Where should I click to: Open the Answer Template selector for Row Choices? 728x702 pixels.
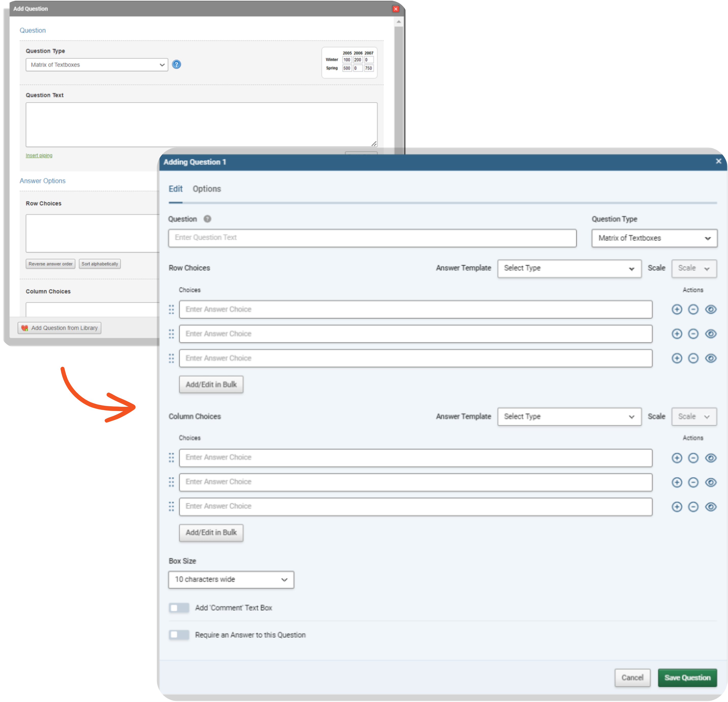(x=569, y=268)
